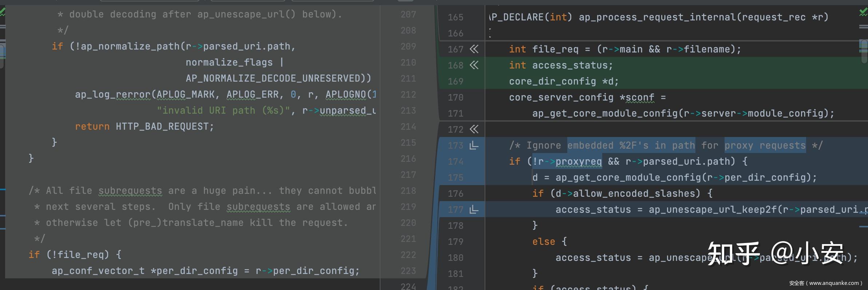Click line number 214 in the left gutter

click(x=408, y=126)
